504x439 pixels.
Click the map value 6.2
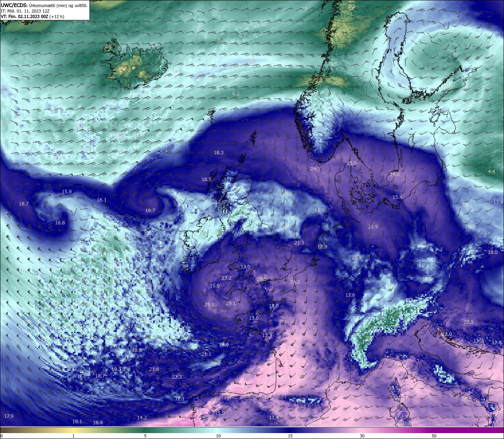[x=236, y=94]
